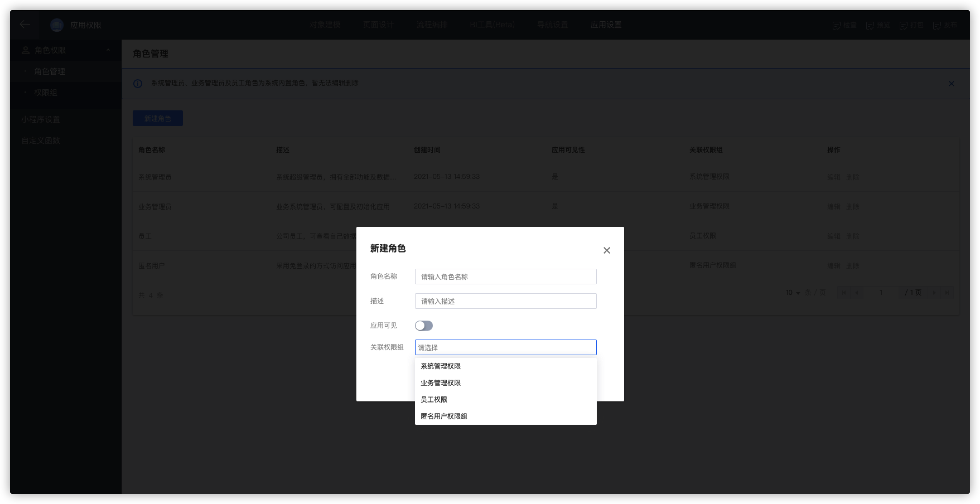Close the 新建角色 dialog with the X icon
Viewport: 980px width, 504px height.
pyautogui.click(x=606, y=250)
